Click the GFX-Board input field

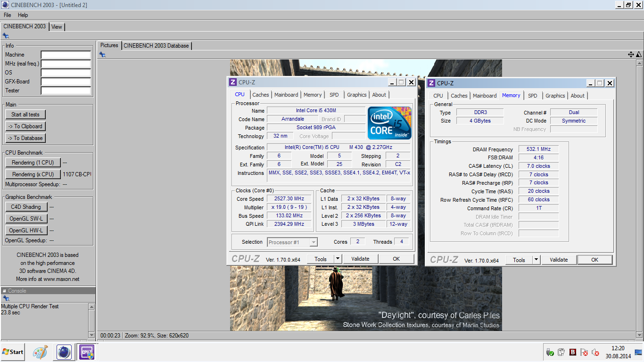click(x=66, y=82)
